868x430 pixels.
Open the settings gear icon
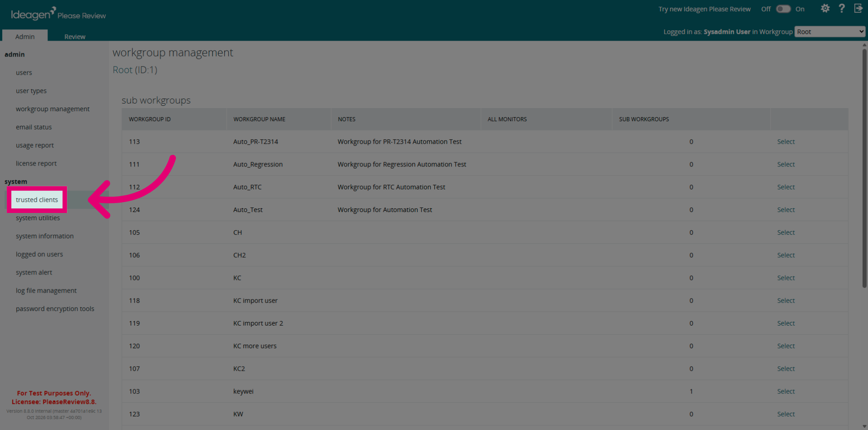[825, 9]
